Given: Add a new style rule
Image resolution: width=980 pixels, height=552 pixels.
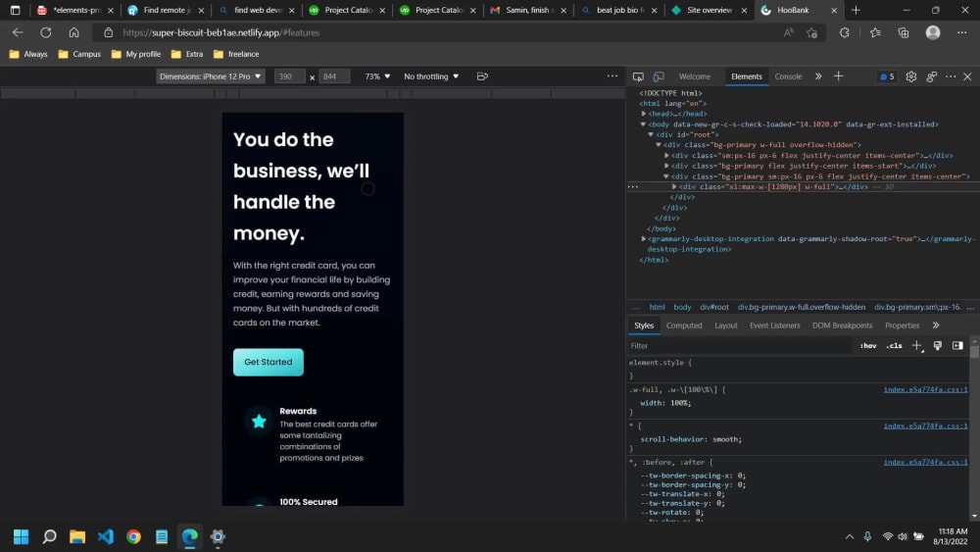Looking at the screenshot, I should point(917,346).
